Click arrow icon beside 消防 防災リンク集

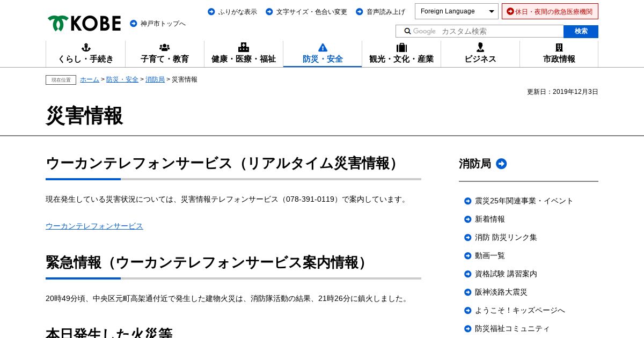click(468, 238)
